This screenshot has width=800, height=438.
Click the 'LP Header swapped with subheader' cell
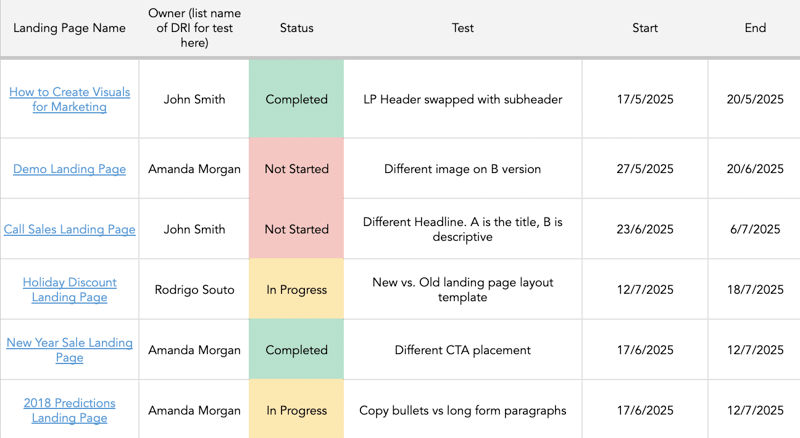(462, 99)
